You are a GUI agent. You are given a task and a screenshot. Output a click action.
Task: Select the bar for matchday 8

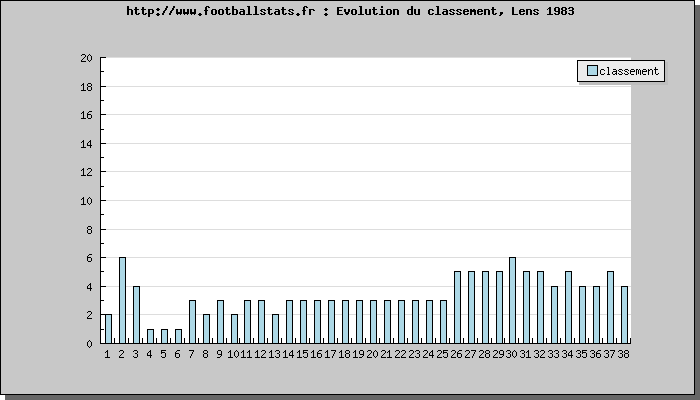[x=206, y=329]
